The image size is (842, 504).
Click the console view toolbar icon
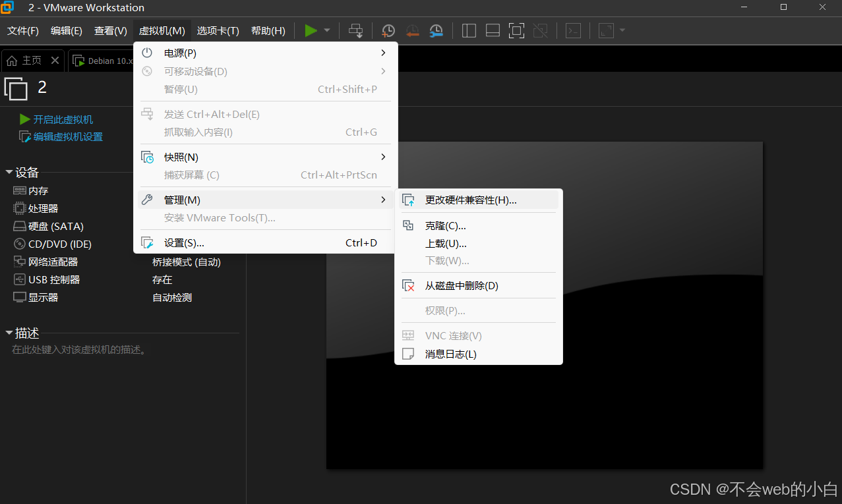(573, 30)
